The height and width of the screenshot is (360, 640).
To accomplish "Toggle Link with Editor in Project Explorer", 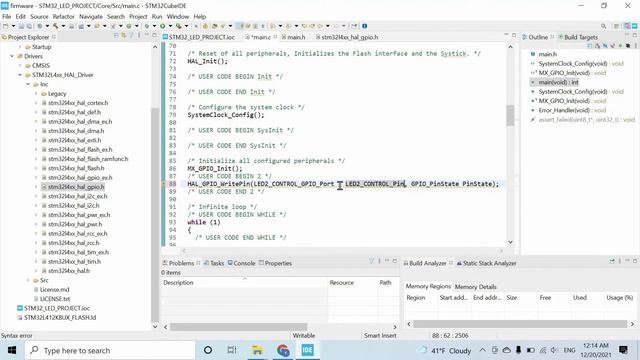I will [124, 36].
